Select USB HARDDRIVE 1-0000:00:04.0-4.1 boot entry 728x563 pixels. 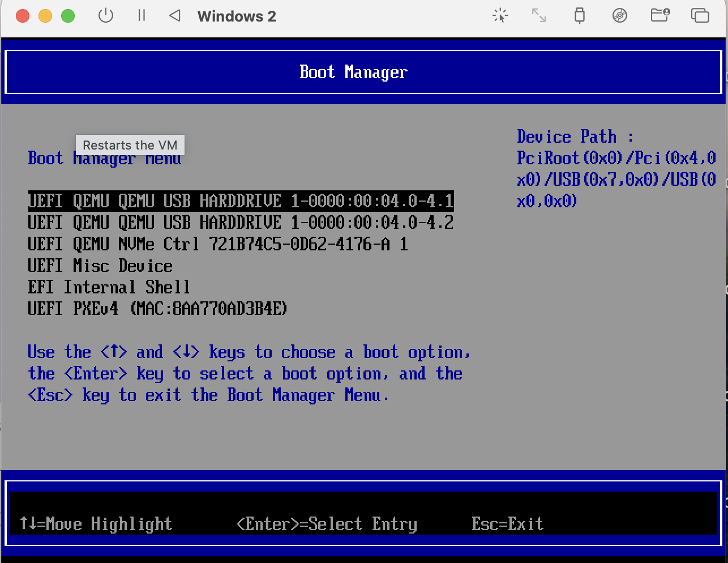241,201
